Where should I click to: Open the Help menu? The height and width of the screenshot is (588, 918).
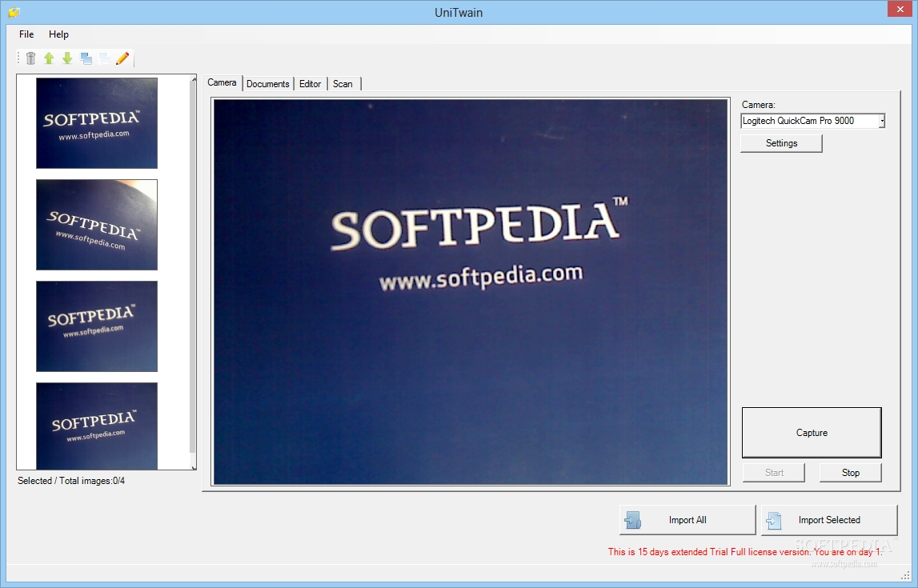point(58,34)
